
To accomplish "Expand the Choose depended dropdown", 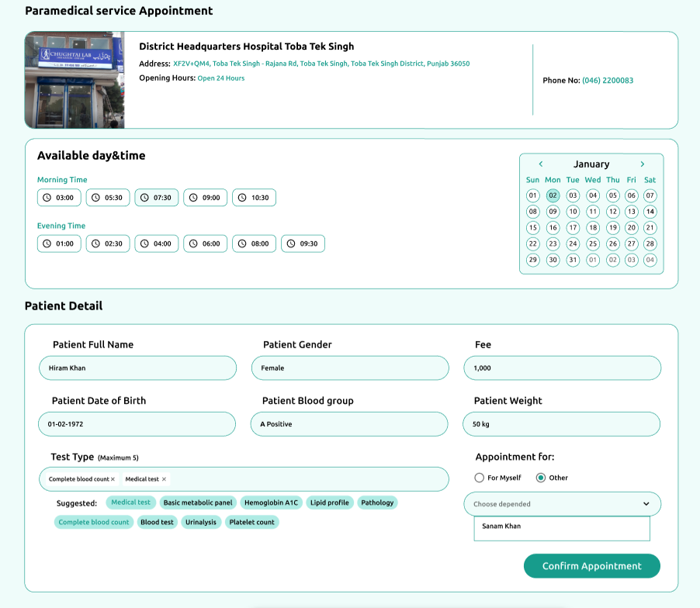I will [562, 504].
